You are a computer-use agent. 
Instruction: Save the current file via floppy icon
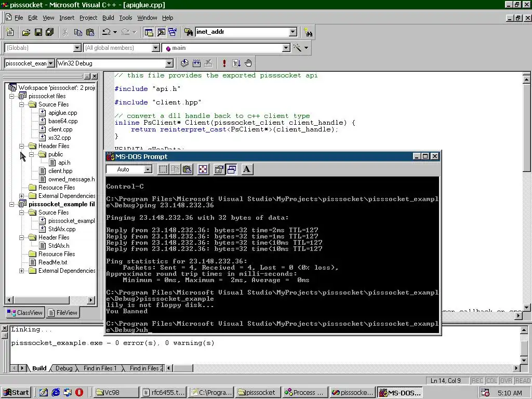tap(38, 32)
